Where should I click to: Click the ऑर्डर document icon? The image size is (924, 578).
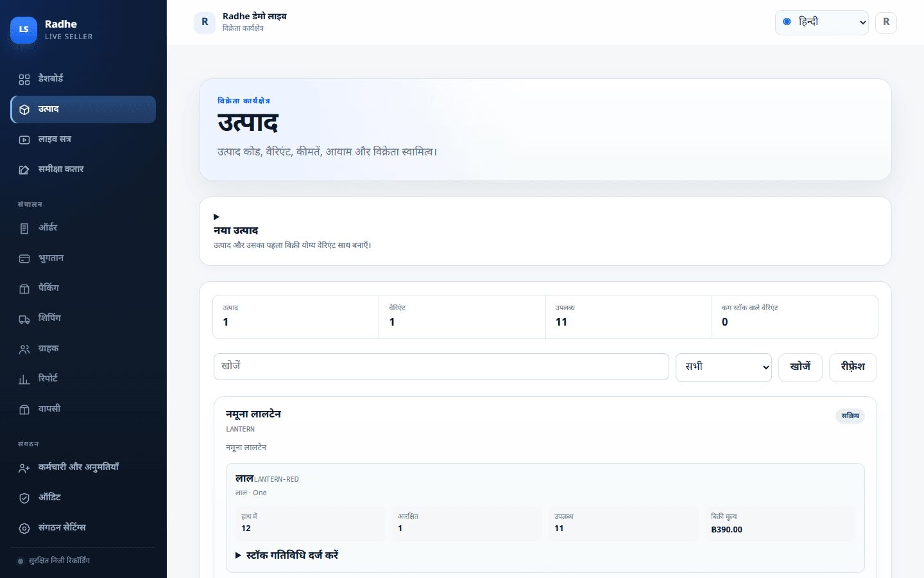pyautogui.click(x=24, y=228)
